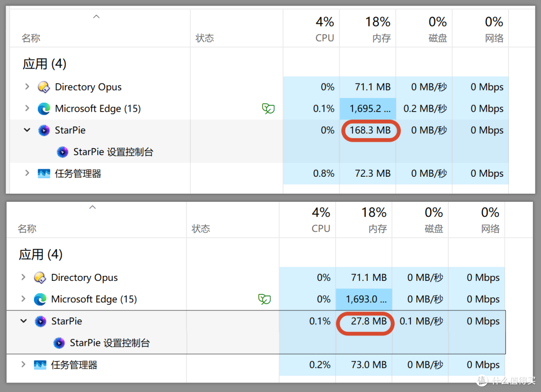Click the StarPie icon in top task list
541x392 pixels.
pyautogui.click(x=44, y=130)
